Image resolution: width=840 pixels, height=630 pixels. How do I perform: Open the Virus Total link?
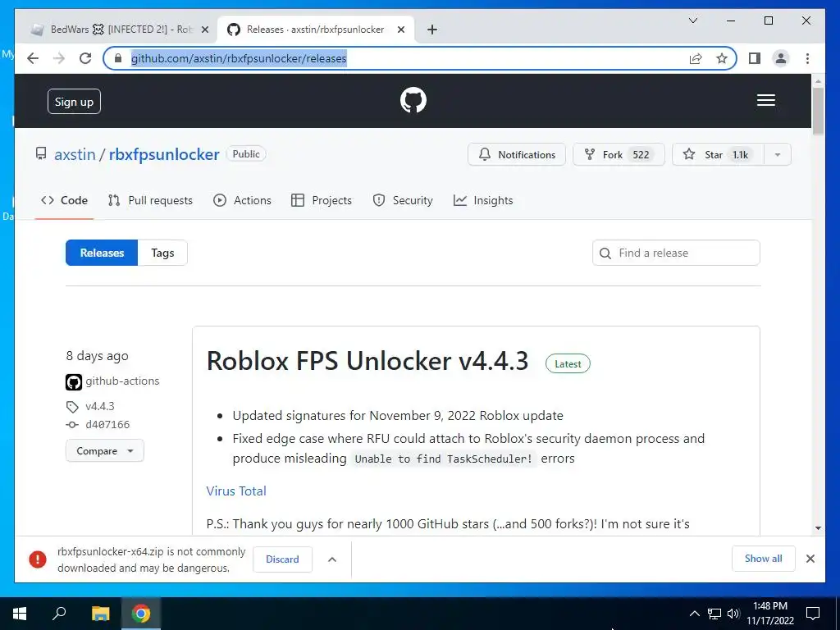236,491
